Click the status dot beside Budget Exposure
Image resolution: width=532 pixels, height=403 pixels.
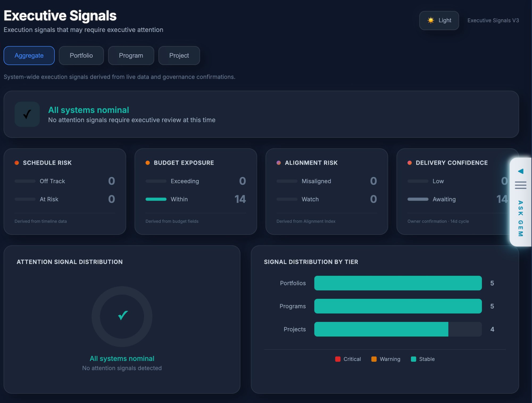pos(148,162)
